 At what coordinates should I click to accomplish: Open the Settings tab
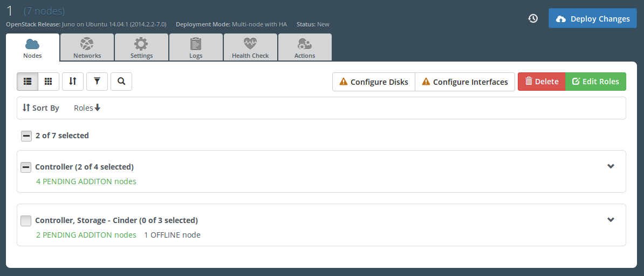point(141,48)
